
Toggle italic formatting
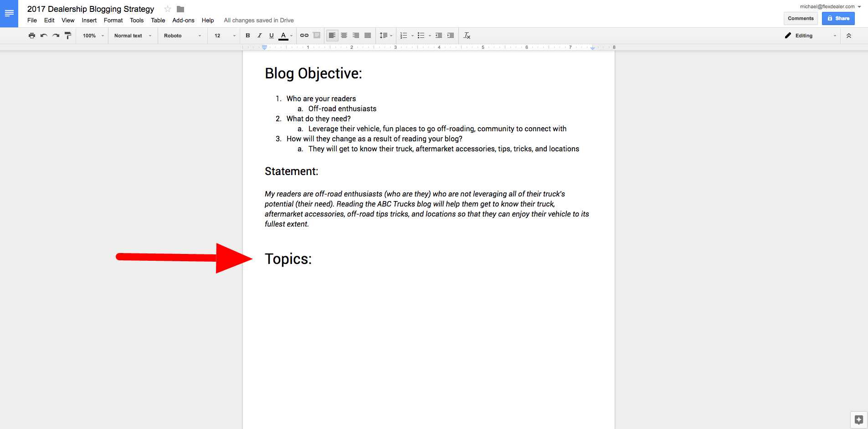coord(260,36)
